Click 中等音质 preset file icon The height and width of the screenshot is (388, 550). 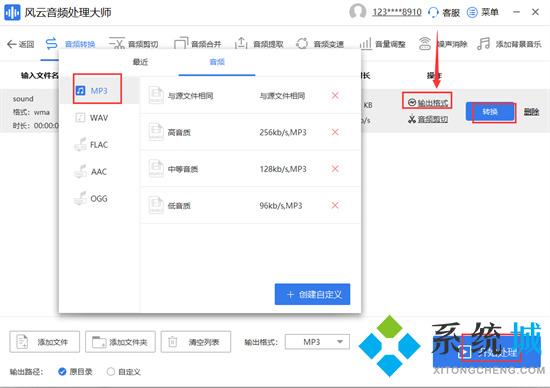(x=156, y=169)
